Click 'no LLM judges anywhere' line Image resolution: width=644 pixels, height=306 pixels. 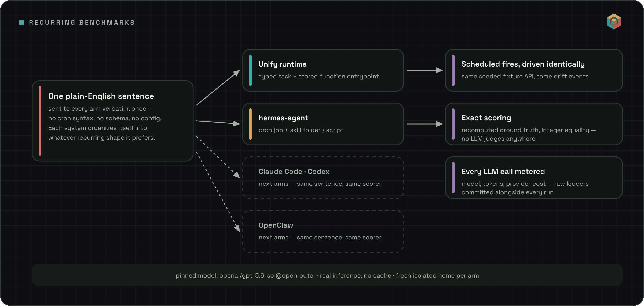pyautogui.click(x=498, y=139)
